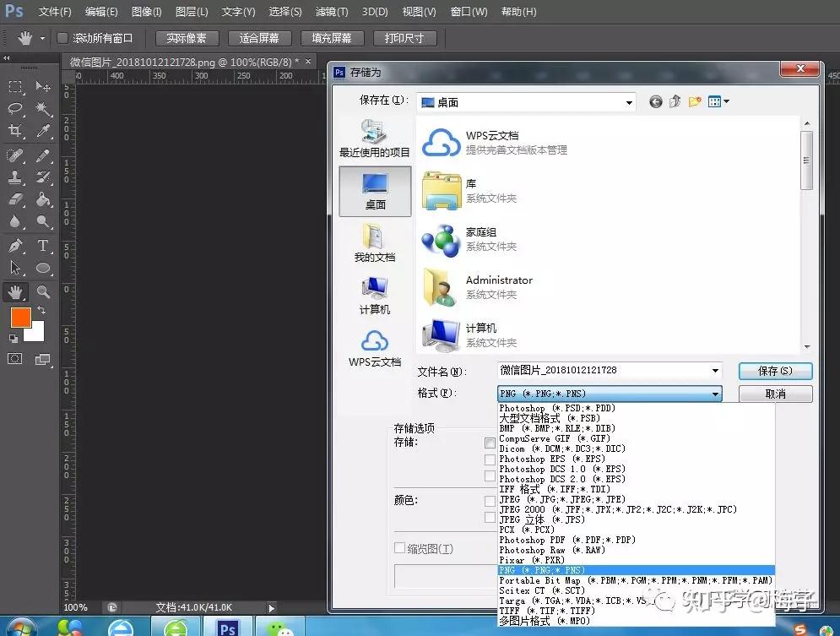
Task: Open status bar info arrow menu
Action: (x=271, y=608)
